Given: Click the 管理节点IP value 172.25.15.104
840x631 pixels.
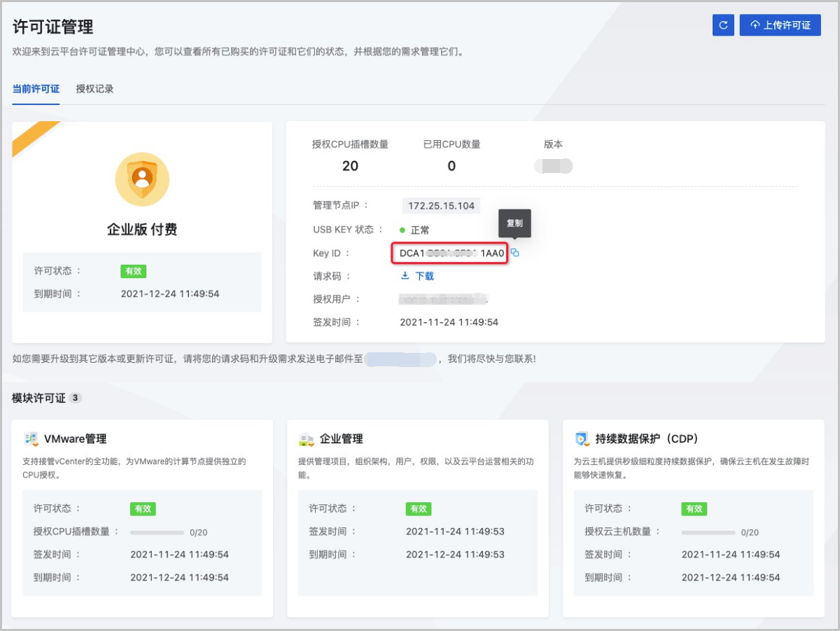Looking at the screenshot, I should click(440, 205).
